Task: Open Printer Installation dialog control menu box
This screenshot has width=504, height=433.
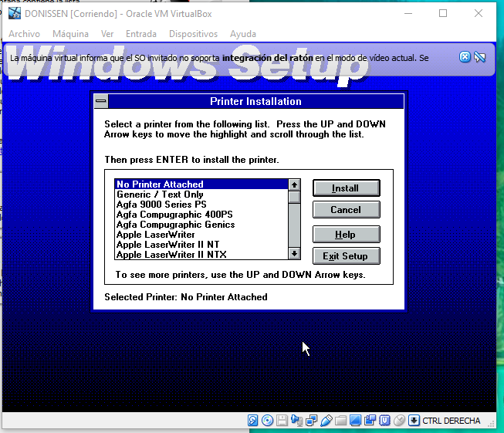Action: click(x=100, y=101)
